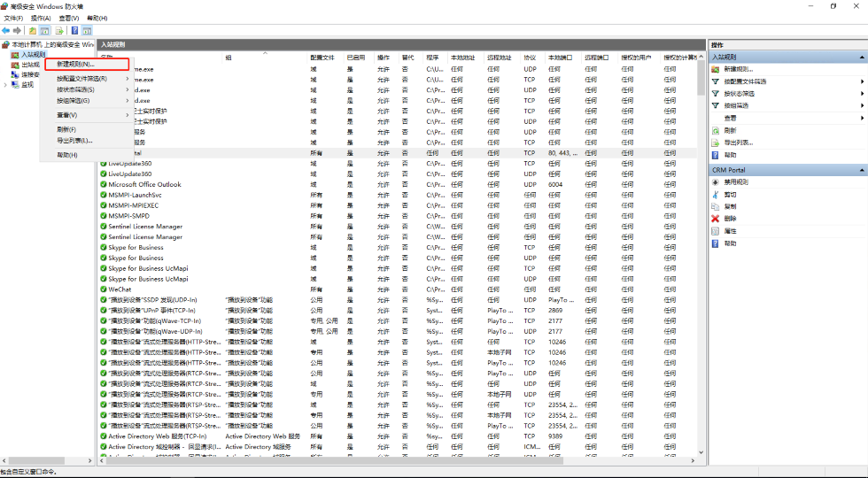Open 属性 under CRM Portal actions

(730, 231)
